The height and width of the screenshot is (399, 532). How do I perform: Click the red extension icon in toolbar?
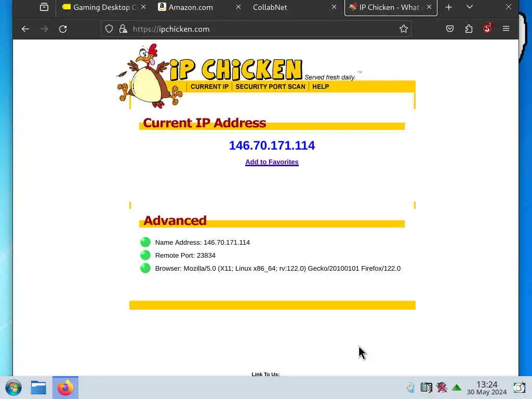487,28
